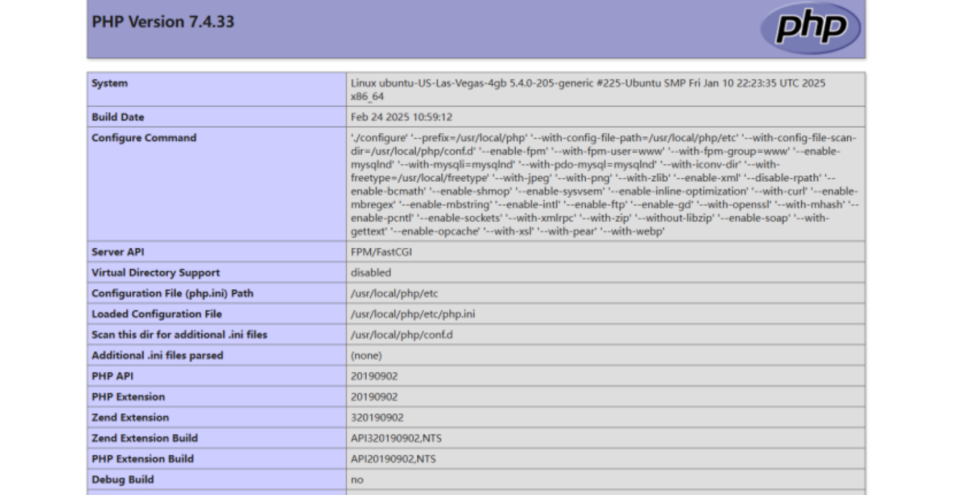
Task: Click the Additional .ini files parsed (none) value
Action: click(x=366, y=356)
